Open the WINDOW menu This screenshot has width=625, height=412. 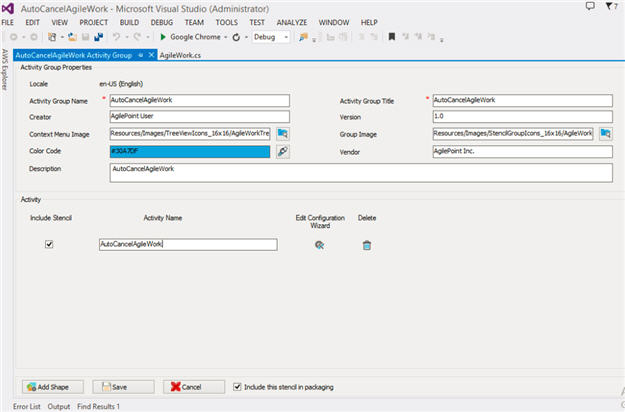334,23
